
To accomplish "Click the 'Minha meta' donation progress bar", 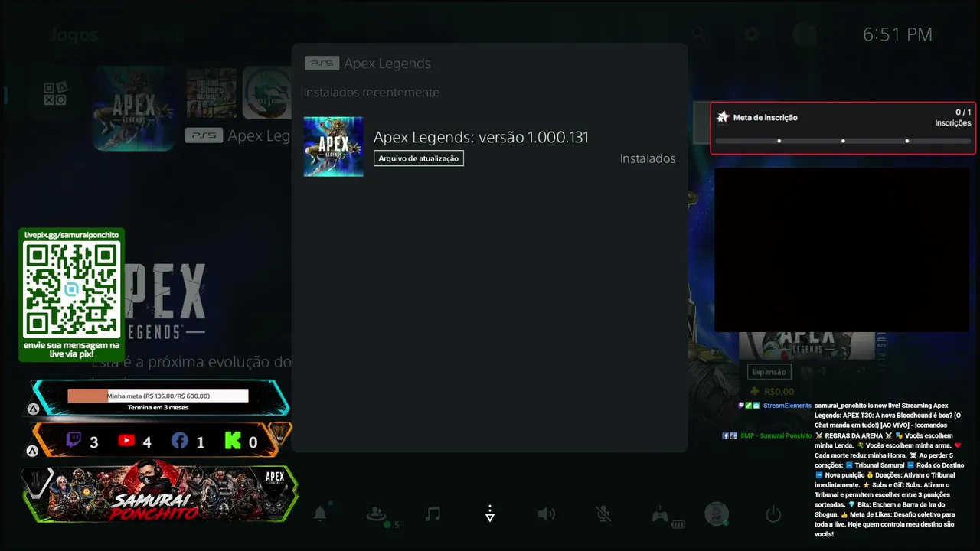I will pyautogui.click(x=158, y=396).
